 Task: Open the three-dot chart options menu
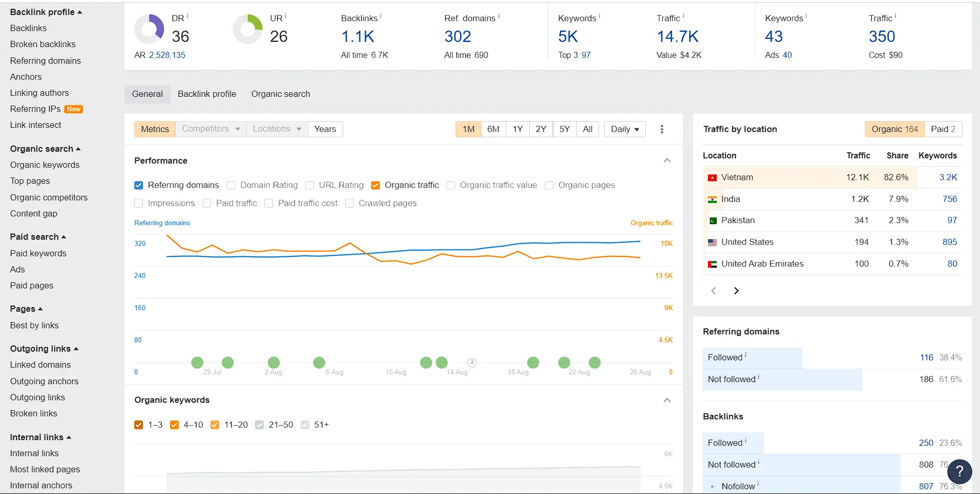tap(662, 129)
